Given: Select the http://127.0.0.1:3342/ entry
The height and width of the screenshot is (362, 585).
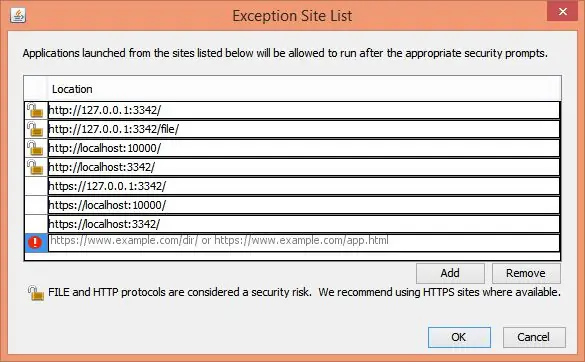Looking at the screenshot, I should 304,110.
